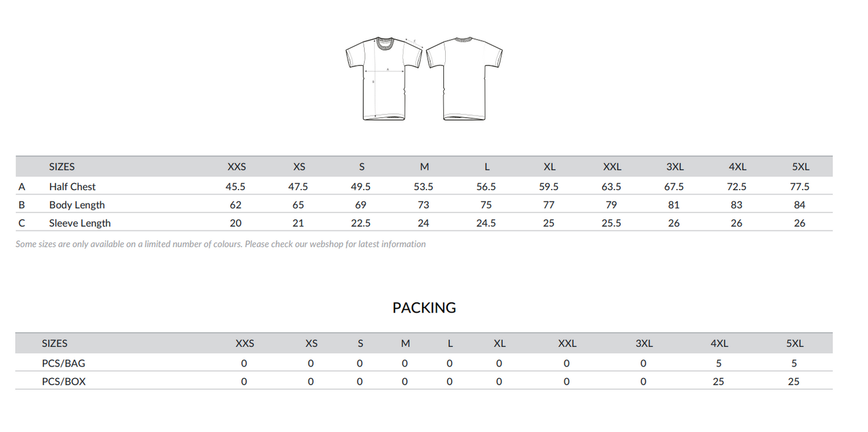Select the PCS/BOX row label
The width and height of the screenshot is (868, 432).
pyautogui.click(x=64, y=381)
